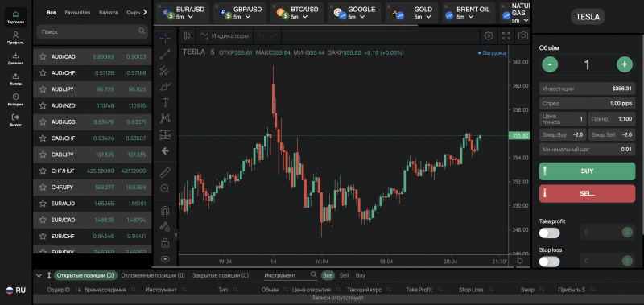
Task: Hide all drawings with the eye icon
Action: [x=165, y=258]
